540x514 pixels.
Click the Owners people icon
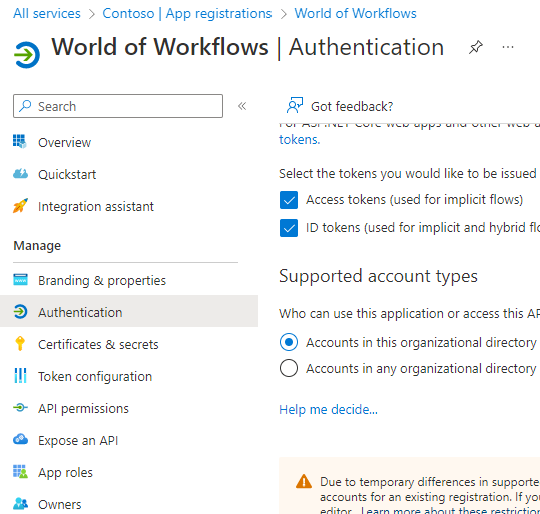pos(20,504)
